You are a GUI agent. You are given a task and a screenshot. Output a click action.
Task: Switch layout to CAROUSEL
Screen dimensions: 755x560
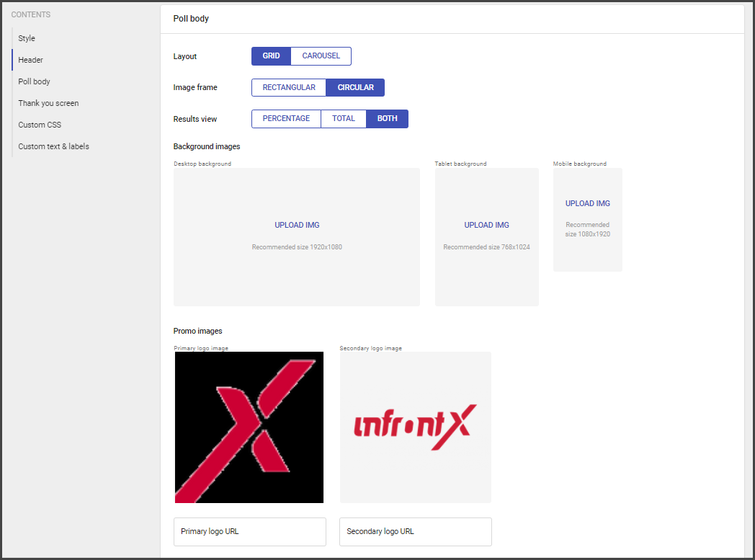tap(321, 55)
